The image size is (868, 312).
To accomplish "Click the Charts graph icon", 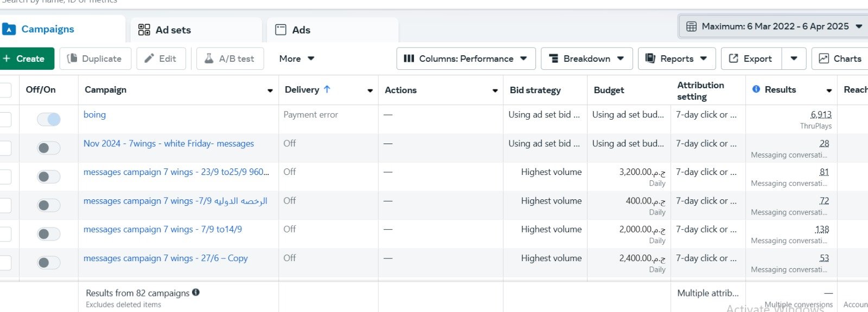I will pyautogui.click(x=824, y=58).
